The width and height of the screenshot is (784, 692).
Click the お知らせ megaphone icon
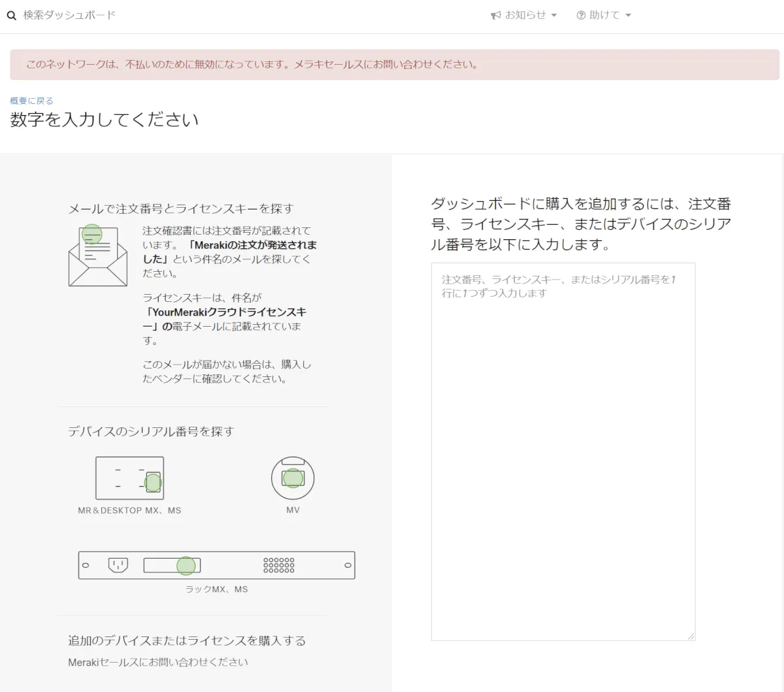[x=496, y=15]
